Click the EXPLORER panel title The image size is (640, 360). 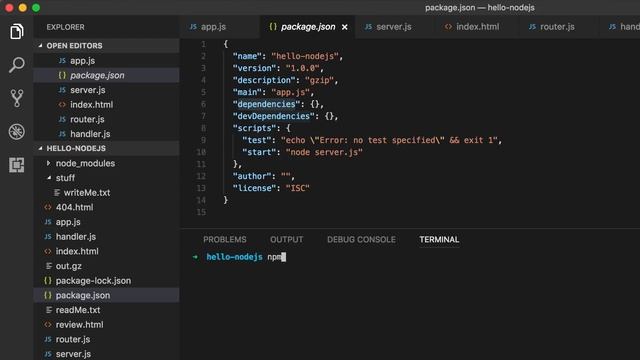click(65, 27)
